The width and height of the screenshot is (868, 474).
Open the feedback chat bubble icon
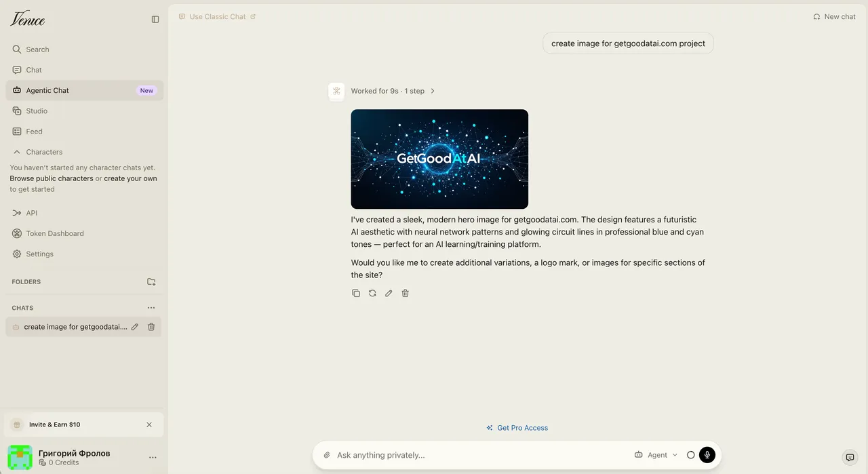850,458
